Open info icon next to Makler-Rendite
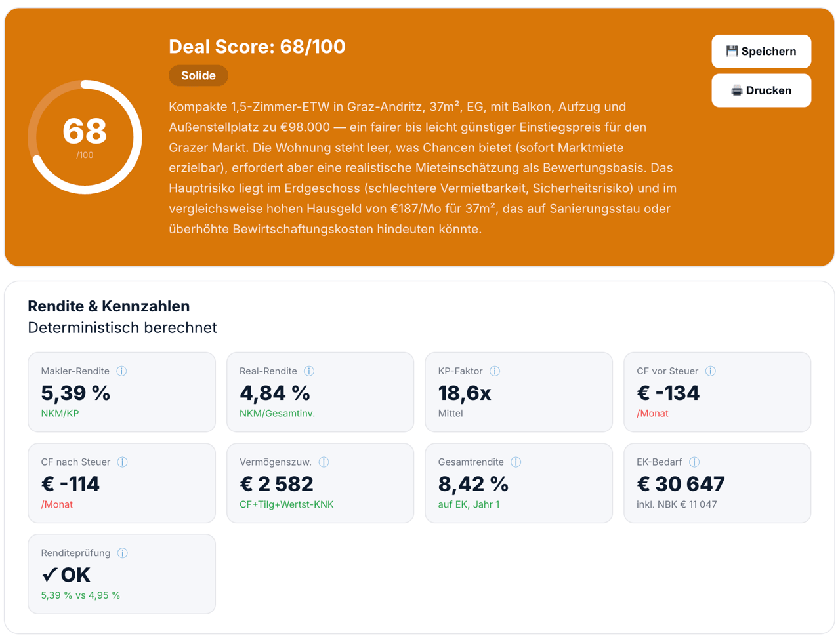This screenshot has height=642, width=840. point(121,371)
